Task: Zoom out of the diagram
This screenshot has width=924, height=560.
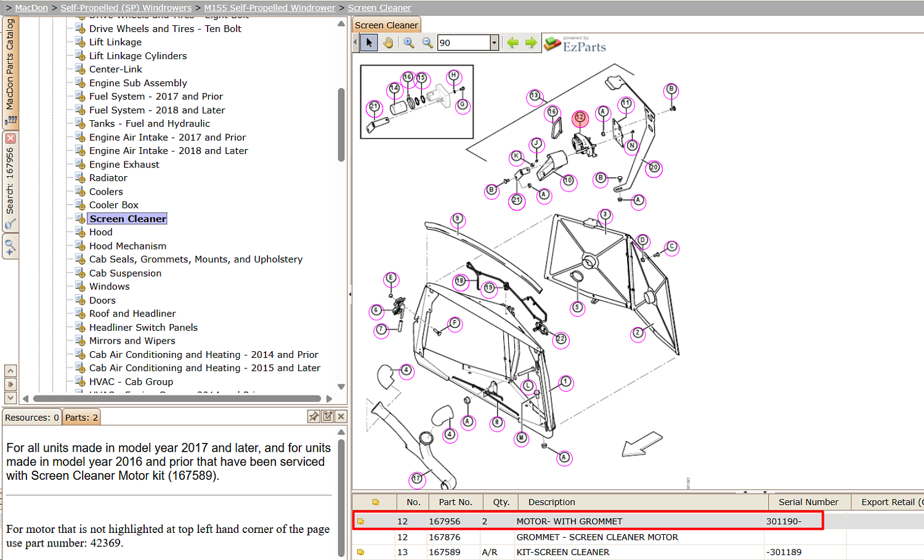Action: (x=428, y=43)
